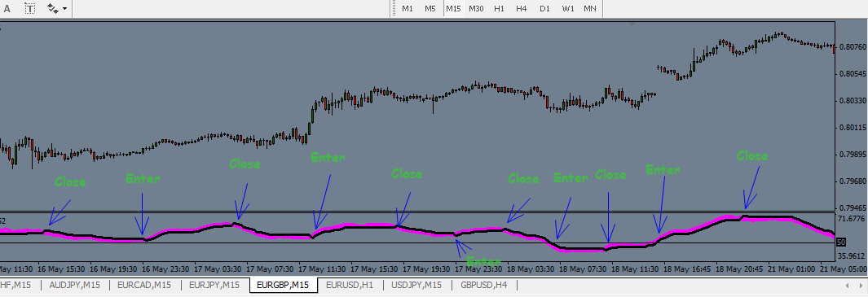Switch chart to H4 timeframe

pyautogui.click(x=521, y=8)
